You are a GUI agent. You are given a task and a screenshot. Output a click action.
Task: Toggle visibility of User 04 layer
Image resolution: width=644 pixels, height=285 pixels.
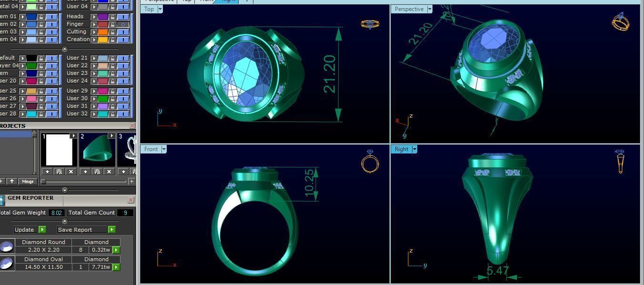pos(123,7)
